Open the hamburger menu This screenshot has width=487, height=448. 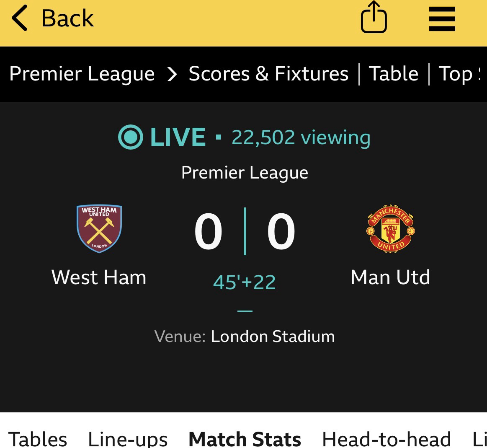point(442,19)
